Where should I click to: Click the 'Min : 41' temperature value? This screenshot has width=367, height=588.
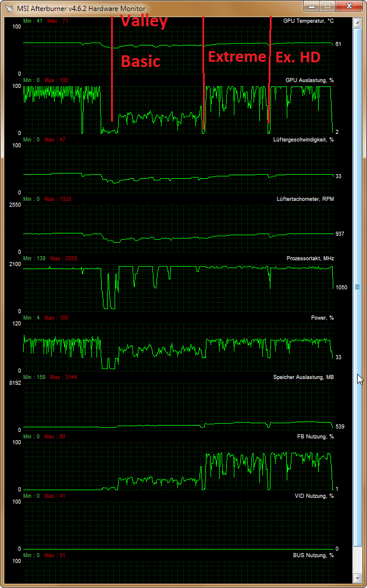pos(33,21)
